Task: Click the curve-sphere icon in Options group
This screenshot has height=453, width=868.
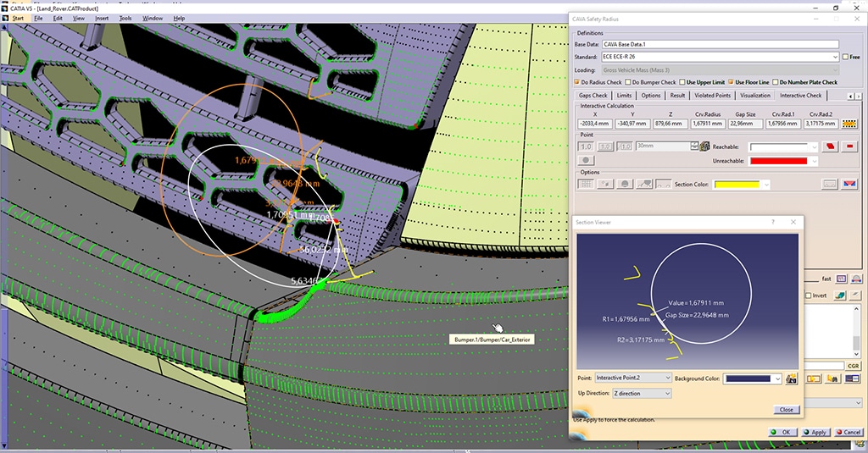Action: 644,185
